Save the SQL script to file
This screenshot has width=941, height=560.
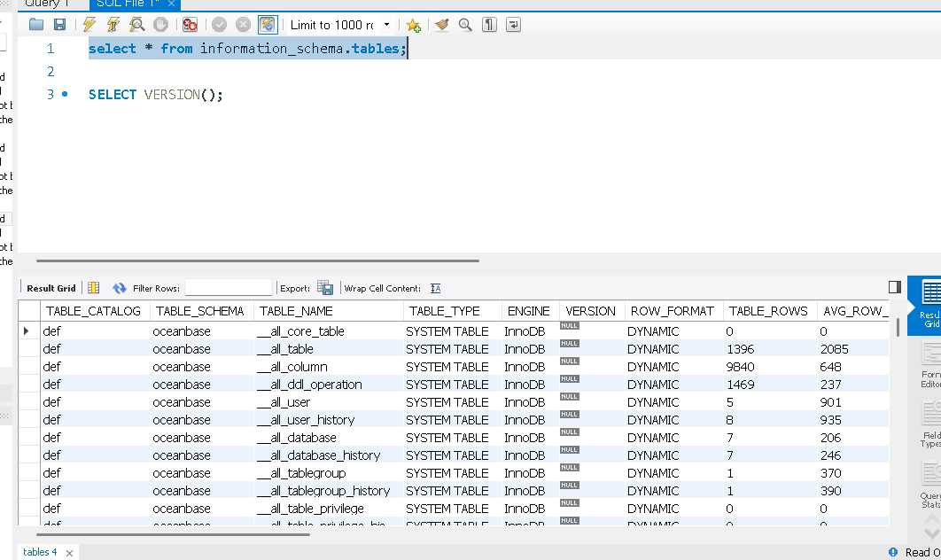(59, 25)
